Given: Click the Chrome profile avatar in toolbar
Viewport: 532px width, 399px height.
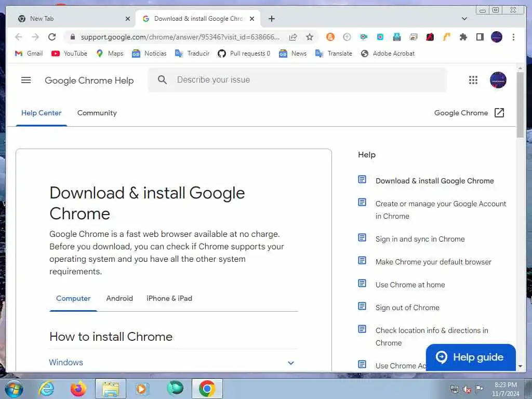Looking at the screenshot, I should (x=496, y=37).
